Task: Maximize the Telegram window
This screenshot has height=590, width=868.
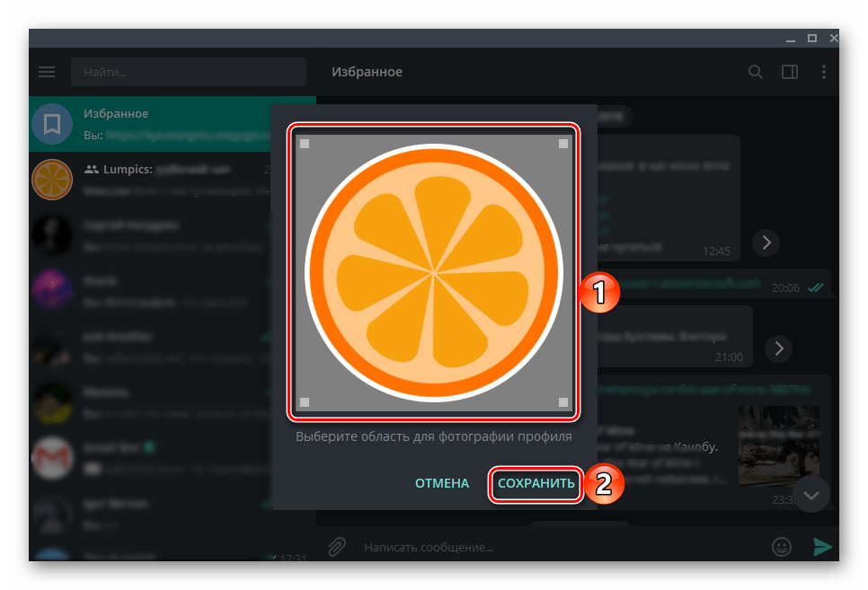Action: tap(812, 39)
